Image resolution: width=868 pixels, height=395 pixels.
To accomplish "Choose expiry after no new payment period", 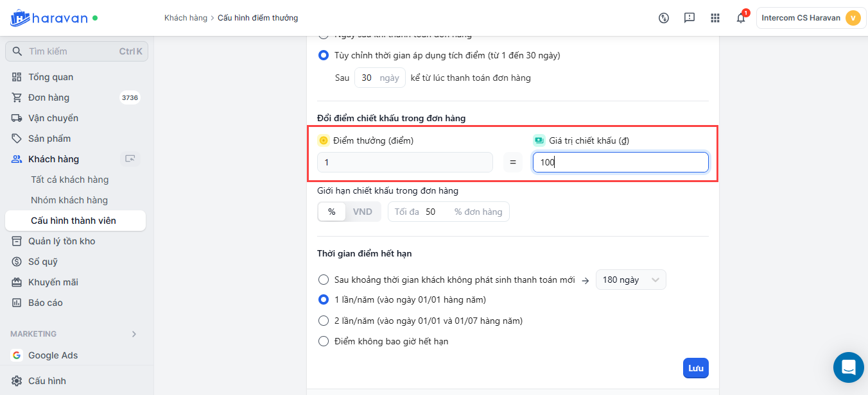I will pos(324,280).
